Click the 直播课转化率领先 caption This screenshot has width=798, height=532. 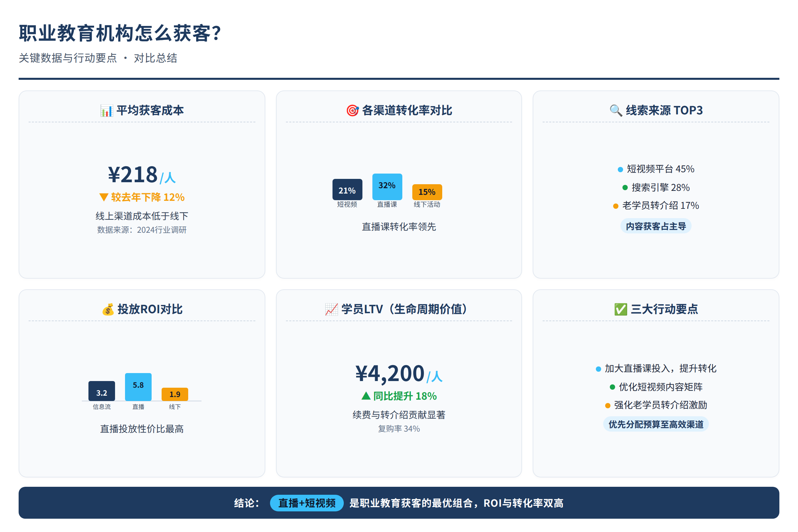click(399, 227)
